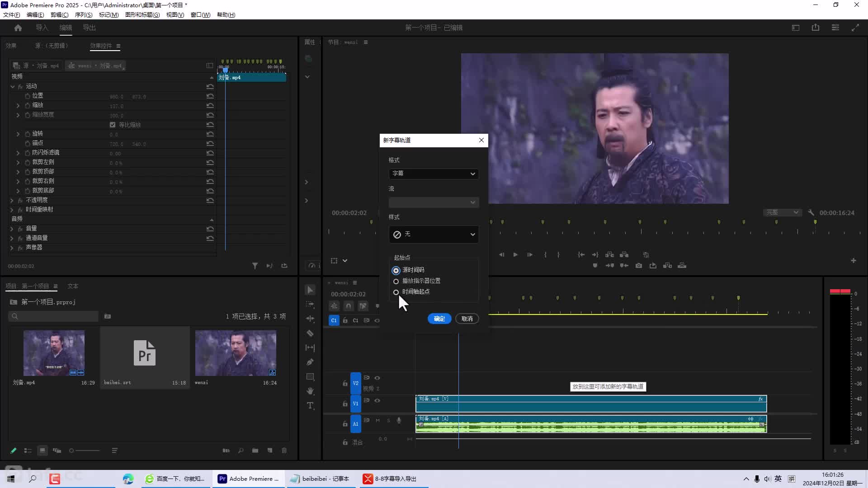Screen dimensions: 868x488
Task: Open the 序列(S) menu
Action: [x=84, y=14]
